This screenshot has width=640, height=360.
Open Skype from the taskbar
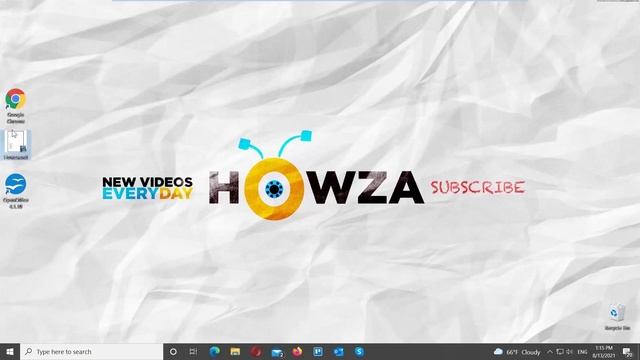coord(359,351)
